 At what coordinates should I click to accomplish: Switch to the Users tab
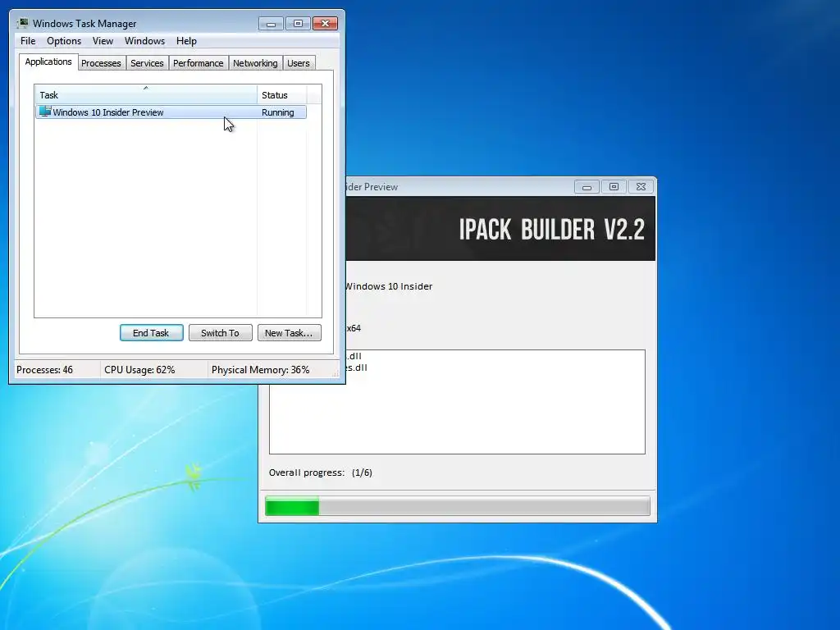point(299,63)
